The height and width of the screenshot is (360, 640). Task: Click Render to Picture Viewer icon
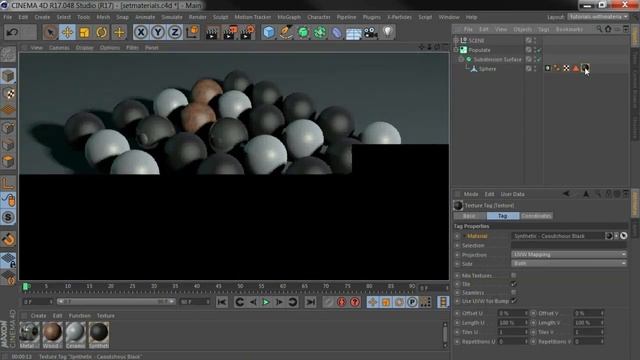click(230, 32)
